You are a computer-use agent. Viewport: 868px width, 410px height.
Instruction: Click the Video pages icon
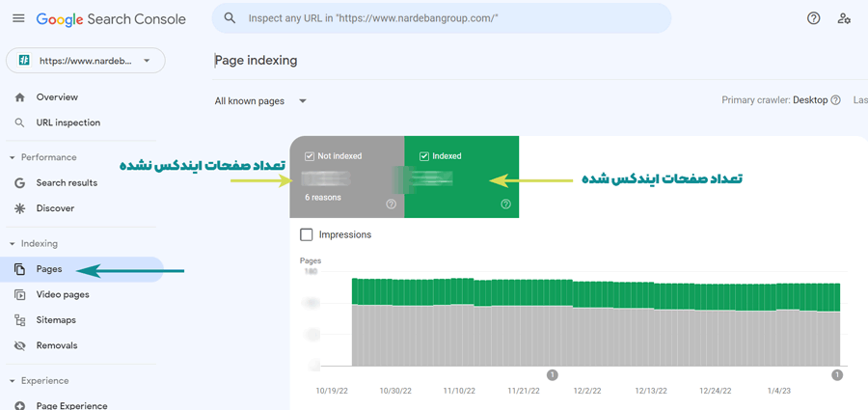(20, 295)
